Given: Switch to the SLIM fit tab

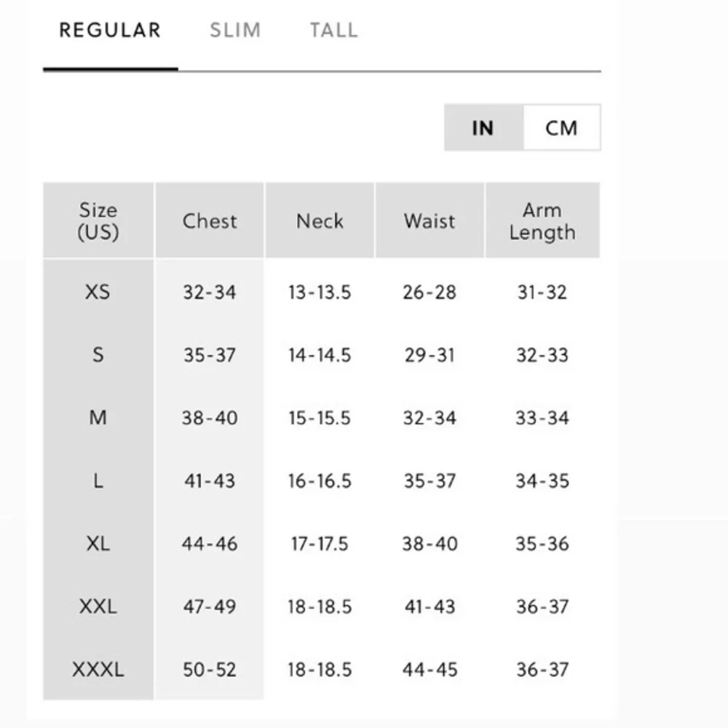Looking at the screenshot, I should coord(235,31).
